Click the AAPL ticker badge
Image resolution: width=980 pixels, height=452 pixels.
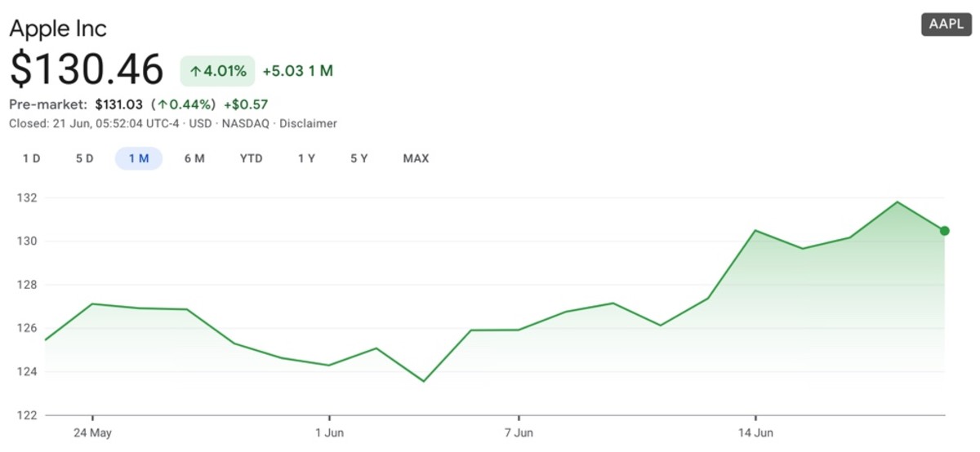coord(947,24)
